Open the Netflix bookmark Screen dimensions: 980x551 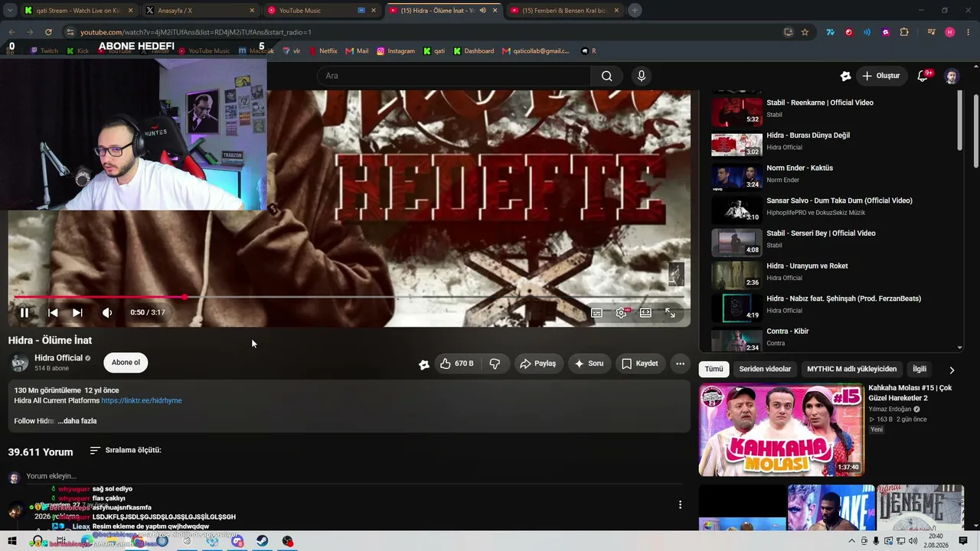click(322, 51)
